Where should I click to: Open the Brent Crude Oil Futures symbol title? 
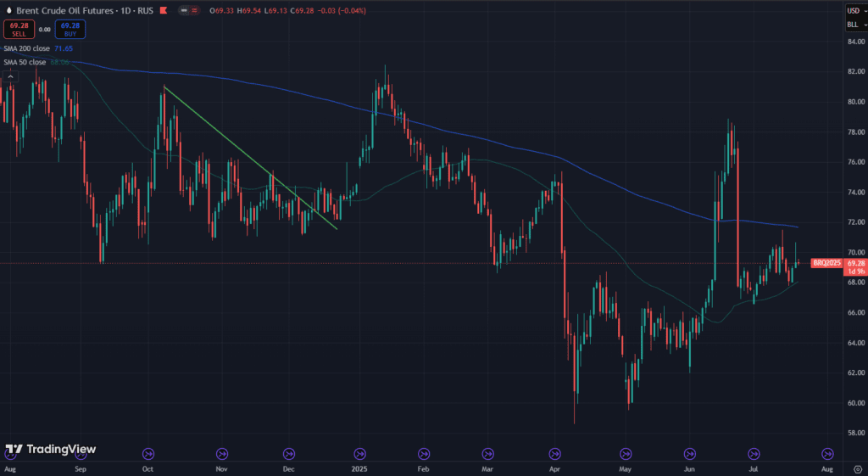pos(64,10)
